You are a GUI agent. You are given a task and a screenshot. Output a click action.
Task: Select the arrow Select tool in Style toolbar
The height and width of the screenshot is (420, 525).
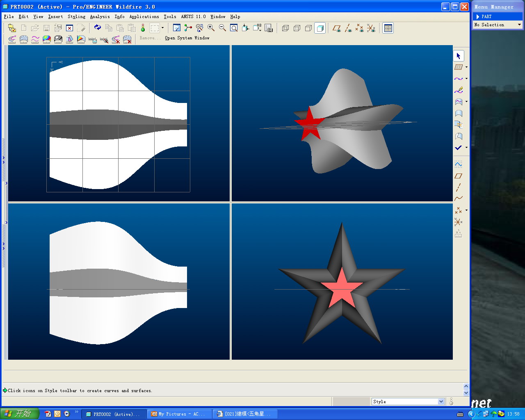[459, 56]
